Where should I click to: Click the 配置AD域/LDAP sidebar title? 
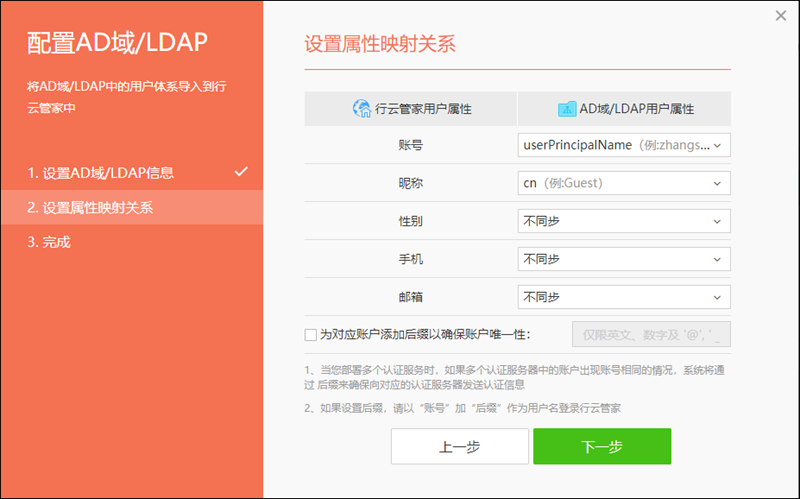point(116,41)
